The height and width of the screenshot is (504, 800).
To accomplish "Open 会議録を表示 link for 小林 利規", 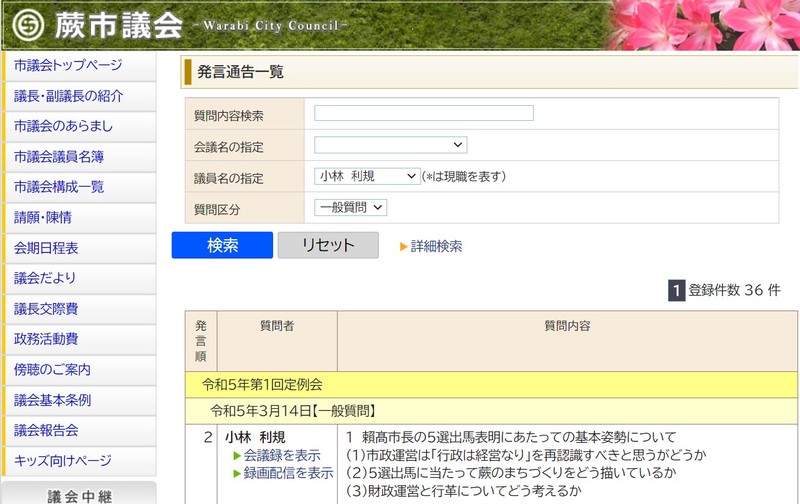I will pos(281,455).
